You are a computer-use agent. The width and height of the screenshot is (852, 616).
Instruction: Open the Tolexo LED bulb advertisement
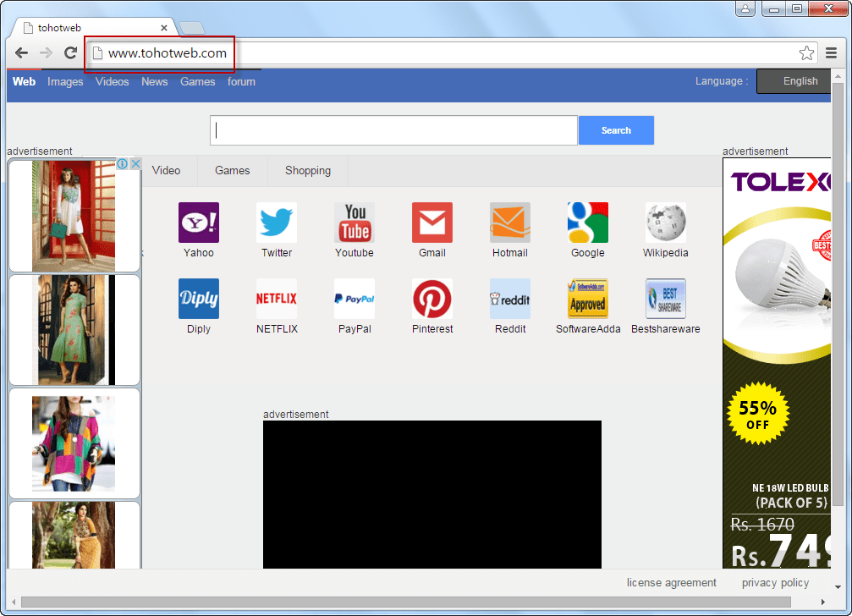(x=777, y=363)
